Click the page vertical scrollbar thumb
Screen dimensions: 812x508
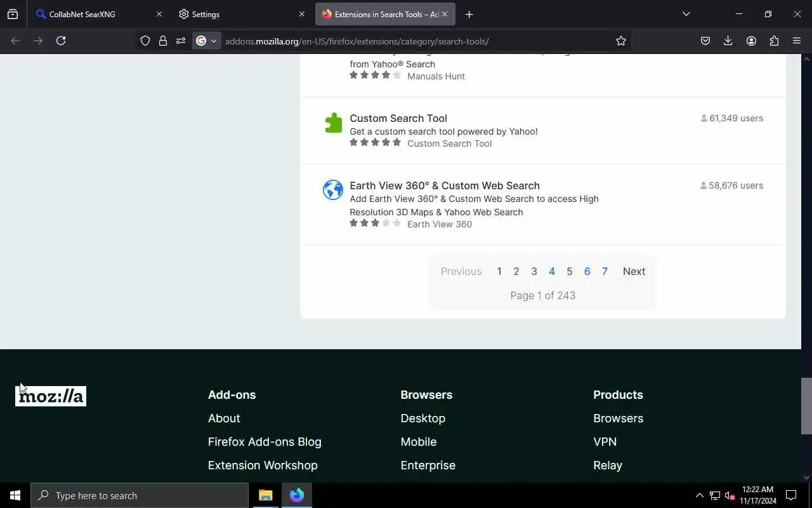(806, 406)
